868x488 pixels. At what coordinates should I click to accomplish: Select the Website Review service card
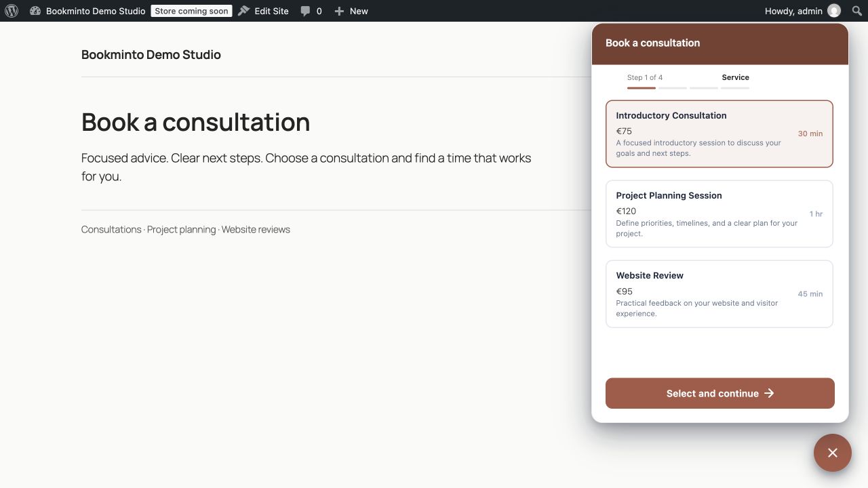point(719,293)
